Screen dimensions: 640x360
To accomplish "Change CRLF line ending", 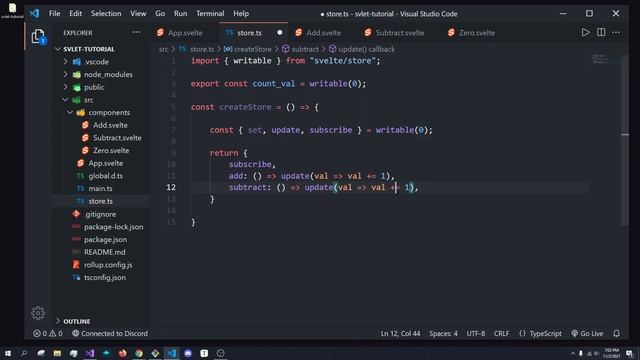I will pyautogui.click(x=501, y=333).
